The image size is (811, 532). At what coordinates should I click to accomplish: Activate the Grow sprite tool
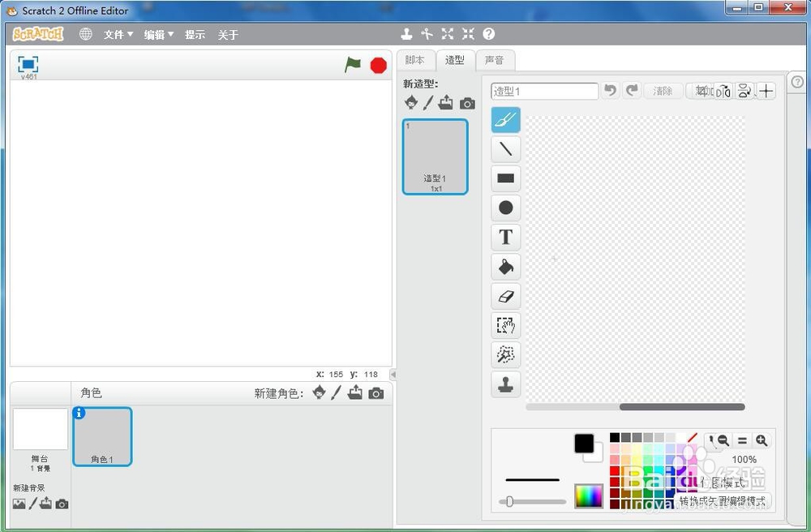(448, 34)
